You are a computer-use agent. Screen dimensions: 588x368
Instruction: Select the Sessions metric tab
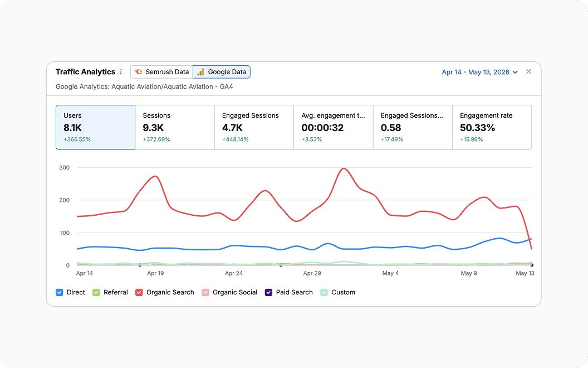coord(175,127)
